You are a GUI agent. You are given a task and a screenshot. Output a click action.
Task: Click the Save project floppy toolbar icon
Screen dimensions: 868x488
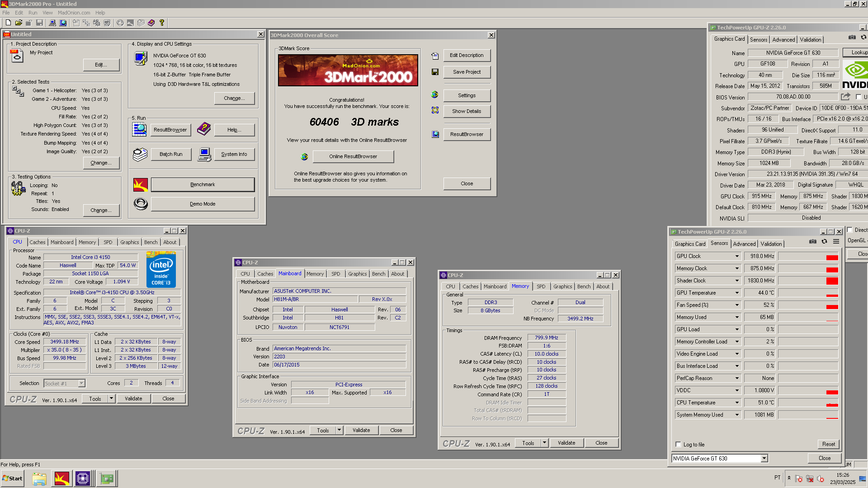click(x=39, y=23)
